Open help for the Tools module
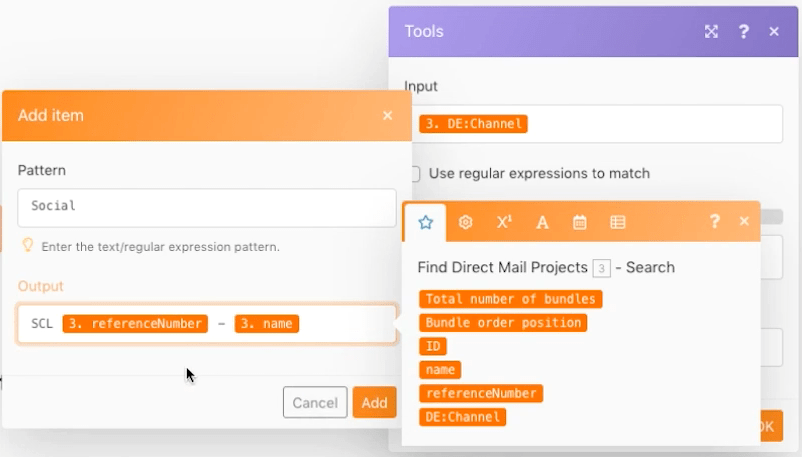The image size is (802, 457). (744, 32)
